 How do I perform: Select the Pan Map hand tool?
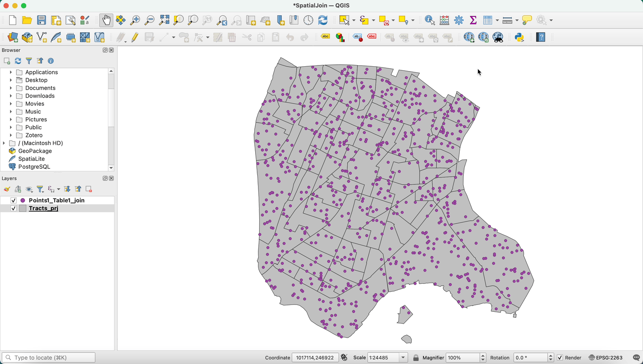[106, 20]
